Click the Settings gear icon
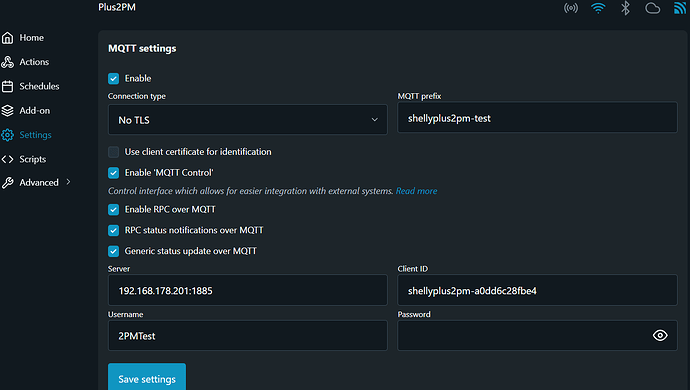The image size is (690, 390). [x=7, y=135]
